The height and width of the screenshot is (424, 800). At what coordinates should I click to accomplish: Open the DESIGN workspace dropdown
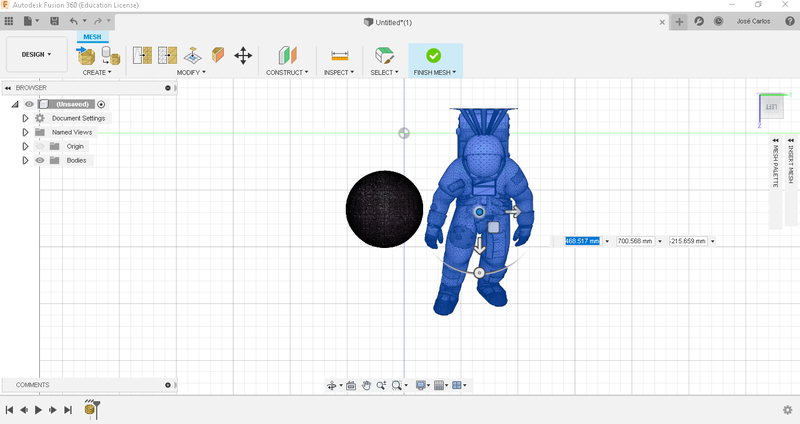[37, 55]
